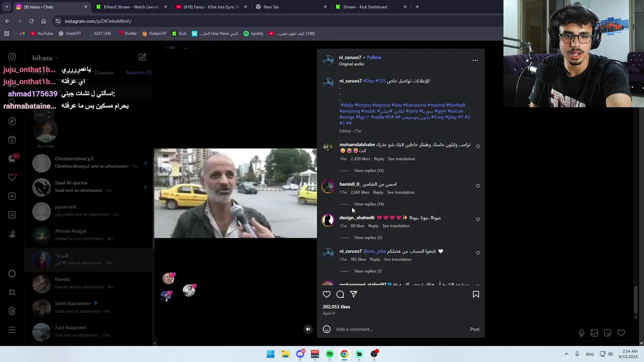This screenshot has height=362, width=644.
Task: Open Spotify bookmark
Action: [x=253, y=34]
